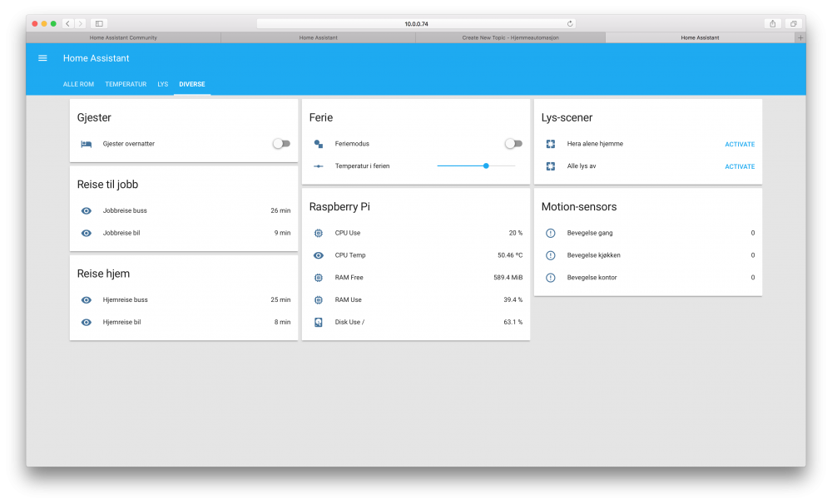Switch to Home Assistant Community browser tab
Screen dimensions: 832x504
[x=123, y=37]
